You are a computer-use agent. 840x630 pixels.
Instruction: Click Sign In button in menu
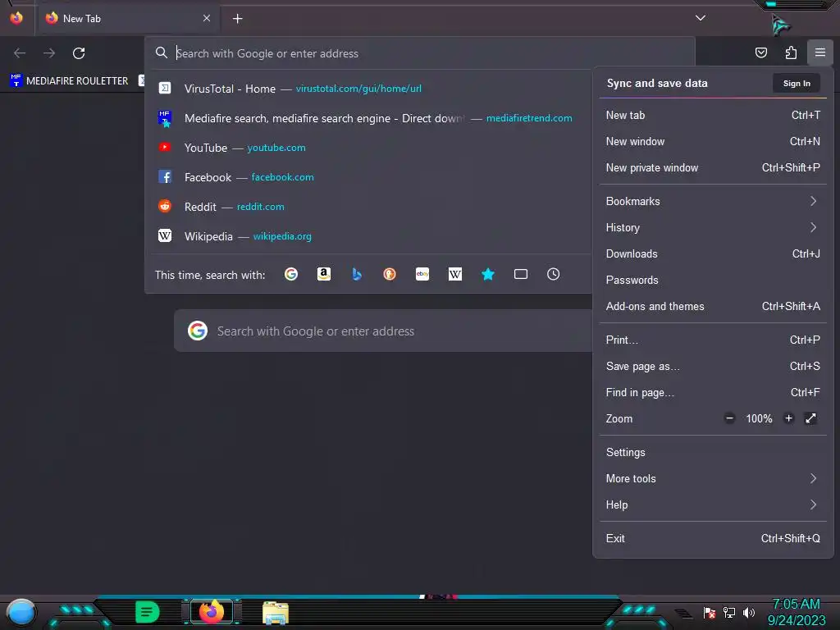[x=796, y=83]
